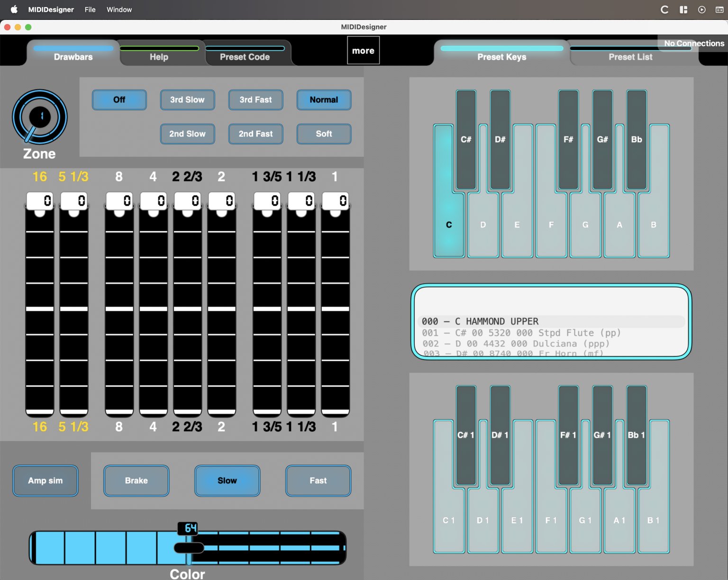Click the play circle menu bar icon
The image size is (728, 580).
pyautogui.click(x=702, y=9)
